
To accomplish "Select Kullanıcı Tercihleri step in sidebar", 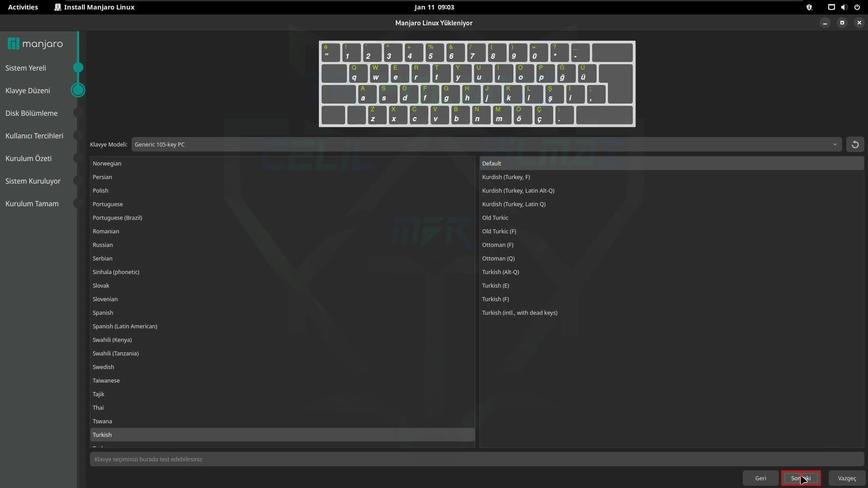I will pos(34,136).
